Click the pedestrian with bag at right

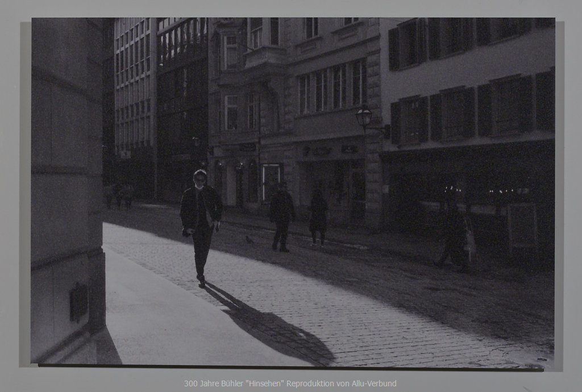pos(456,239)
